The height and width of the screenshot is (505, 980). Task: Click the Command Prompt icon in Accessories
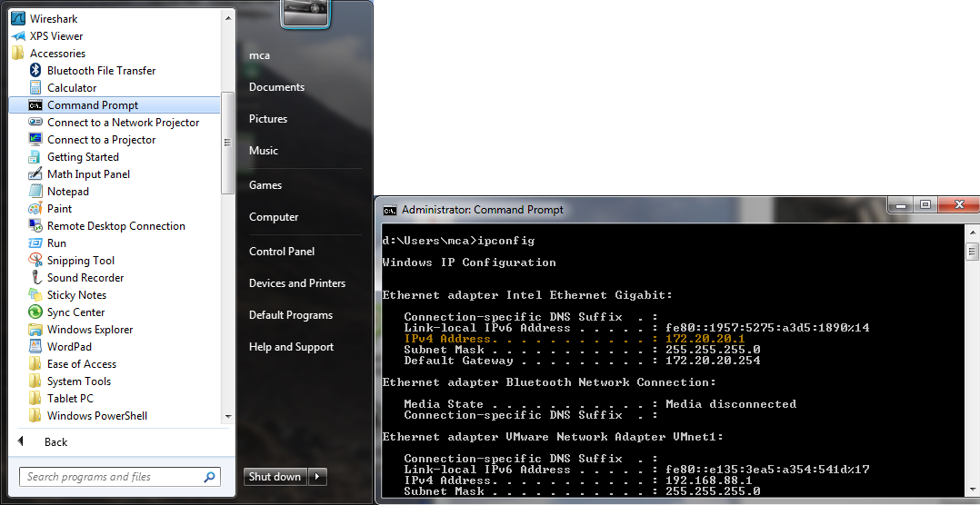[x=35, y=104]
